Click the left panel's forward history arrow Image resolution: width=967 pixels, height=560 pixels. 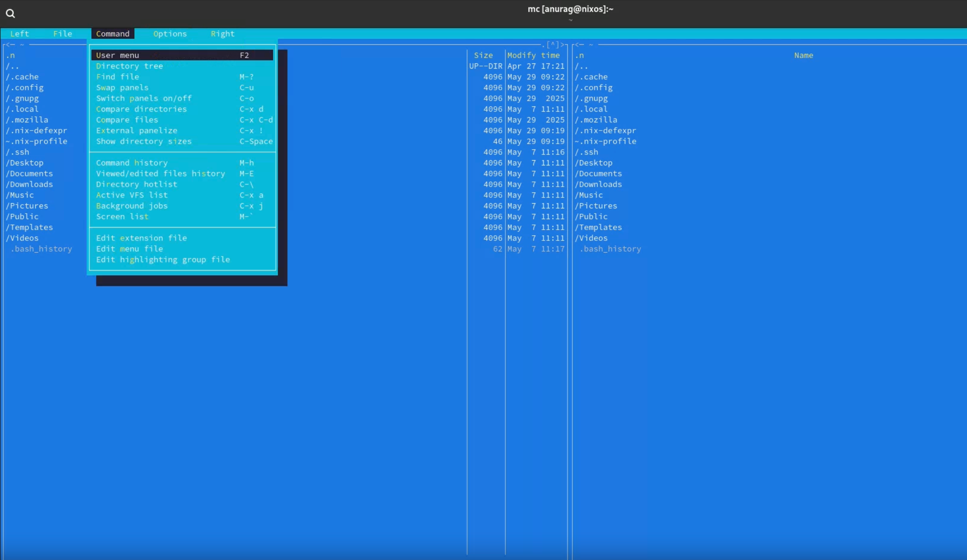563,45
